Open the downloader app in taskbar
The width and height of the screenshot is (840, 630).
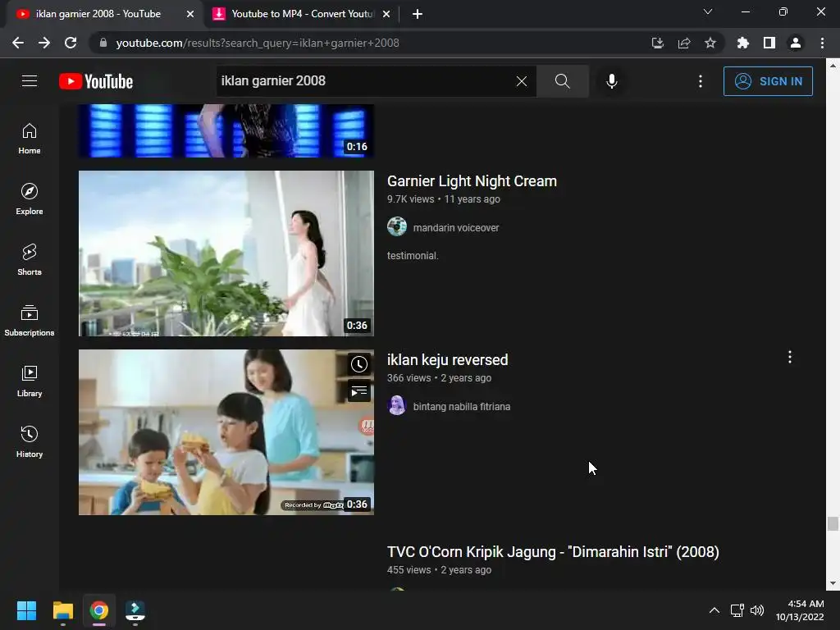(x=135, y=610)
